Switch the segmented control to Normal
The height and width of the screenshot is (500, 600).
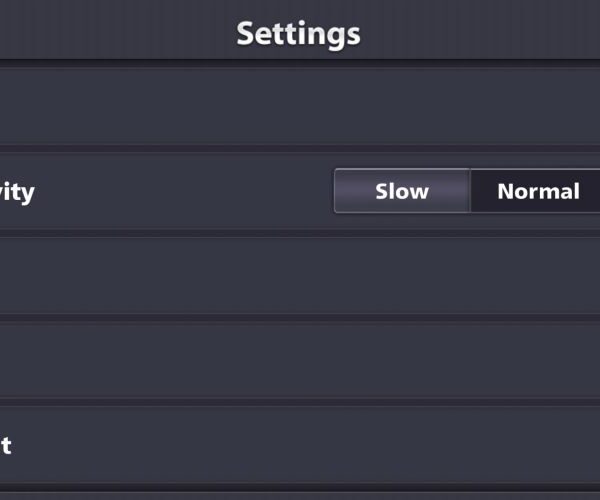coord(537,191)
